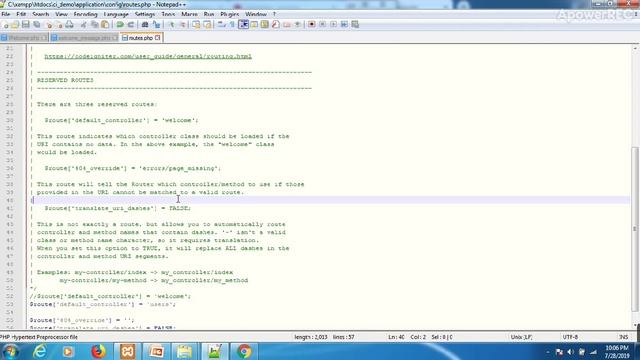Viewport: 640px width, 360px height.
Task: Click the 'RESERVED ROUTES' comment heading
Action: click(65, 80)
